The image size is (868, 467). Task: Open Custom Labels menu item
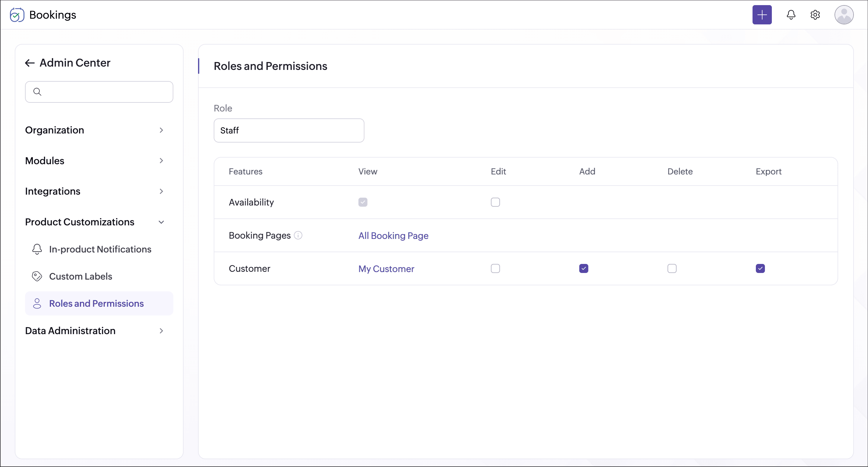(80, 276)
